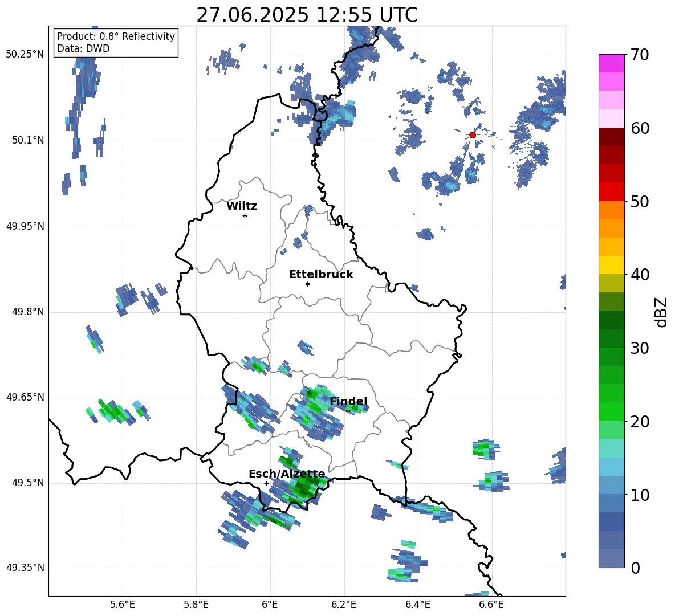
Task: Click the 6.2°E longitude label
Action: point(344,605)
